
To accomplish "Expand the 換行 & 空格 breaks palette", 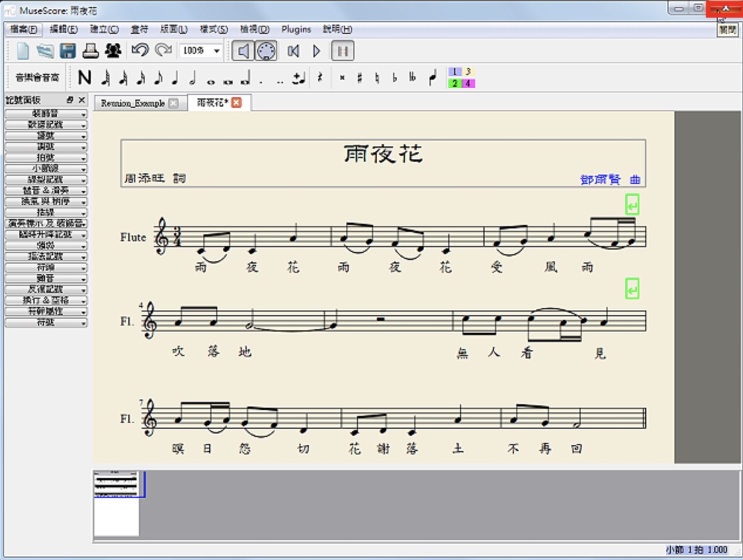I will (46, 301).
